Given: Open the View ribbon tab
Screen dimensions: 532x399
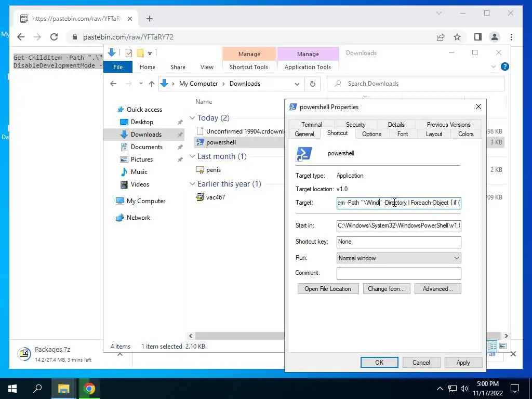Looking at the screenshot, I should point(207,67).
